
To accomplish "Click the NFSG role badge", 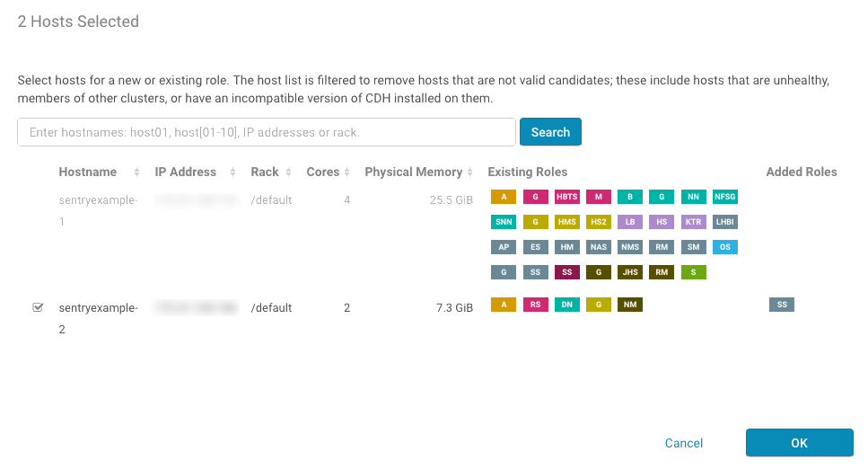I will (x=724, y=197).
